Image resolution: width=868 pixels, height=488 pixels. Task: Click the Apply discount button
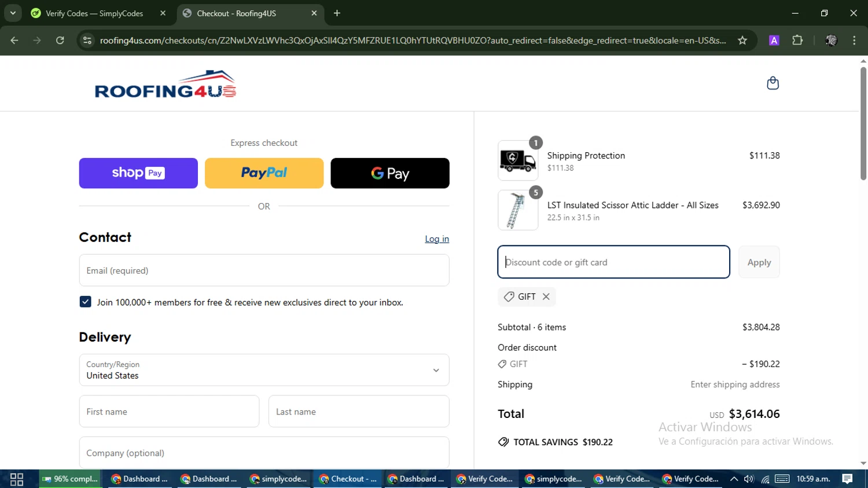tap(759, 262)
